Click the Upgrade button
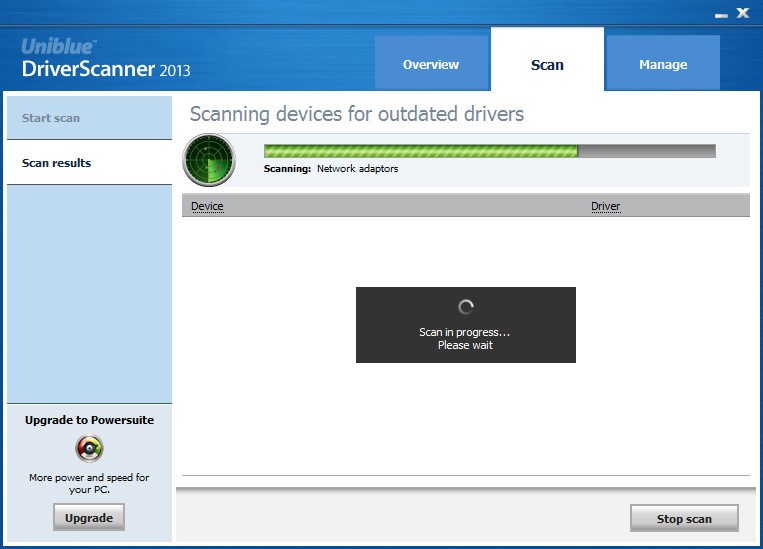763x549 pixels. click(x=89, y=517)
